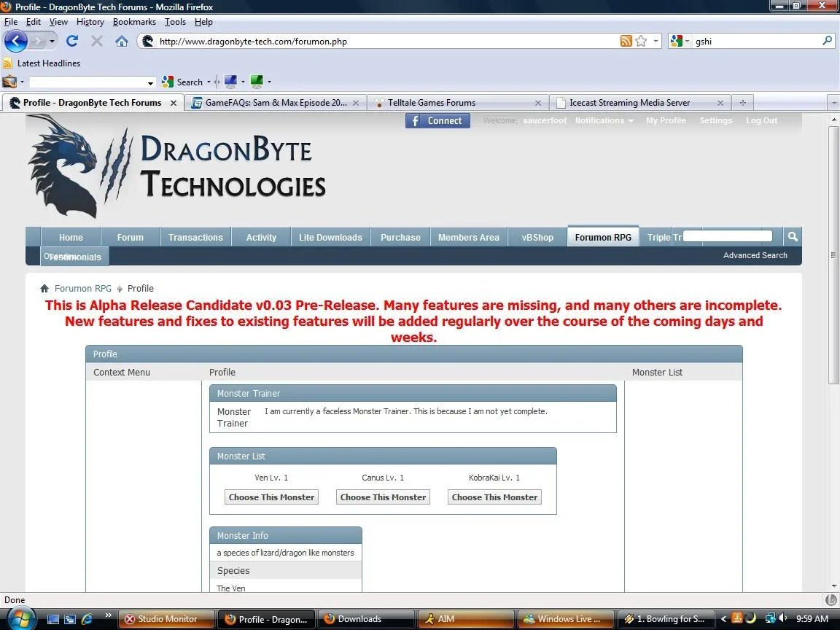The height and width of the screenshot is (630, 840).
Task: Click the Stop loading X icon
Action: click(96, 41)
